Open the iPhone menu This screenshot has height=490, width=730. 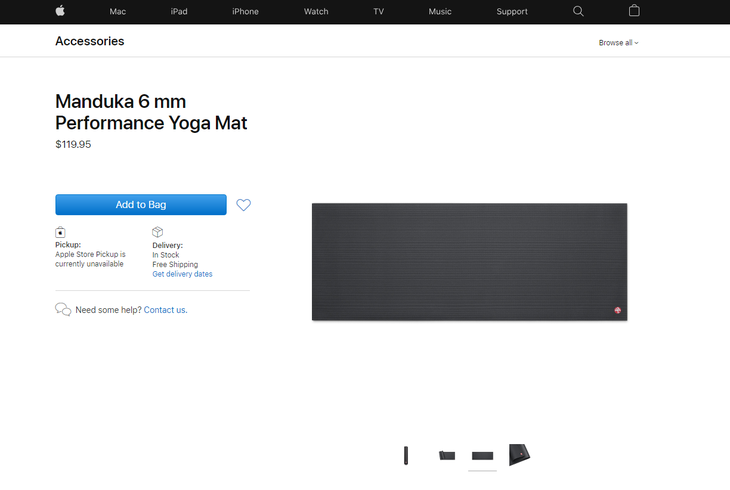coord(245,12)
